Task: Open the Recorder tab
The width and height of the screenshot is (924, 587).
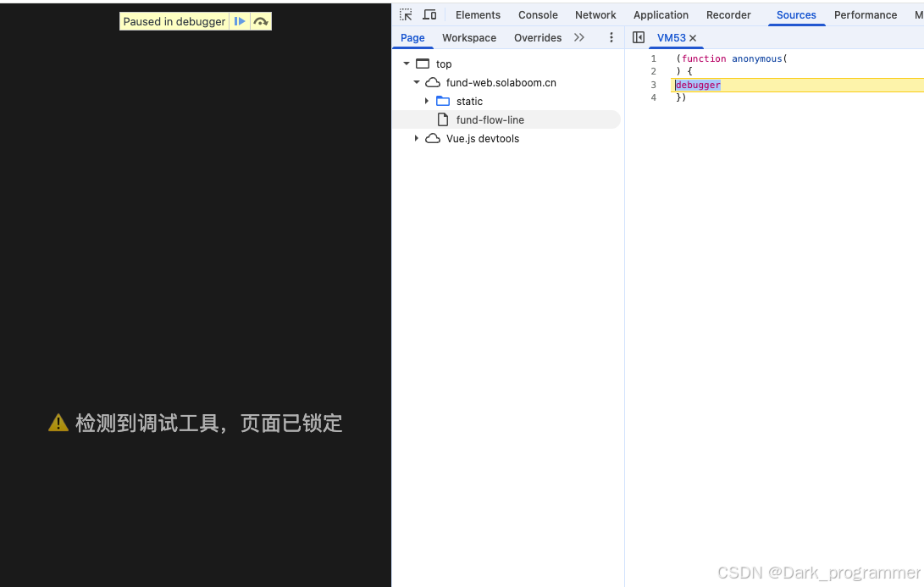Action: [x=728, y=14]
